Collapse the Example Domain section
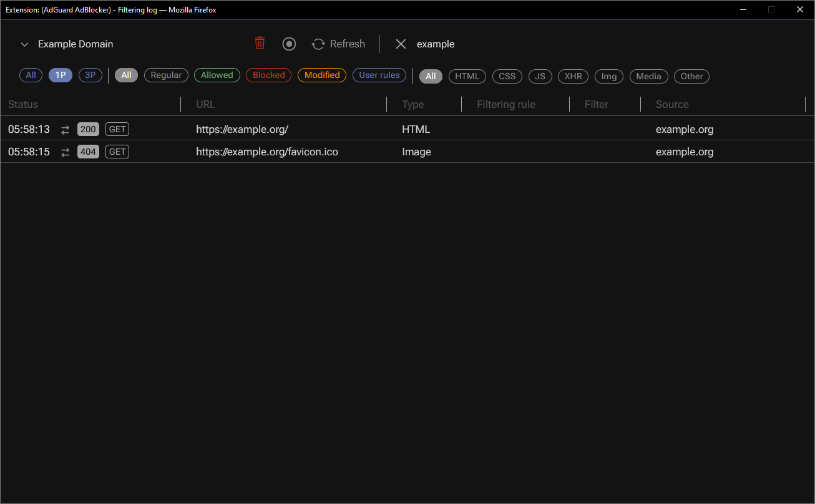 (24, 44)
